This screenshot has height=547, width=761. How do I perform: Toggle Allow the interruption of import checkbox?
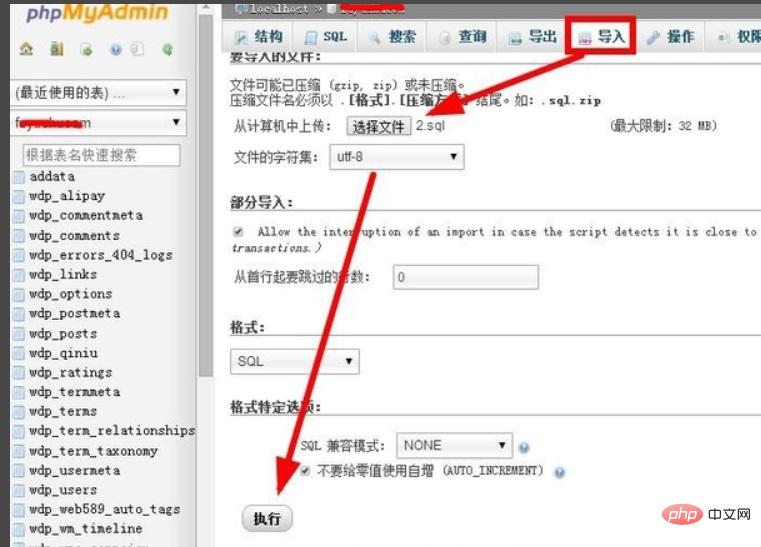(x=238, y=232)
